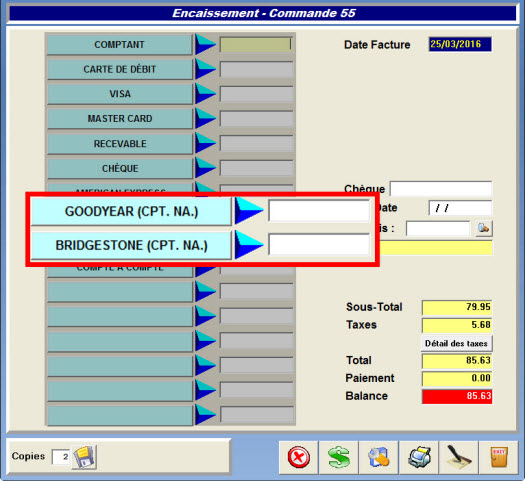Click the amount field beside COMPTANT
525x481 pixels.
click(x=256, y=44)
